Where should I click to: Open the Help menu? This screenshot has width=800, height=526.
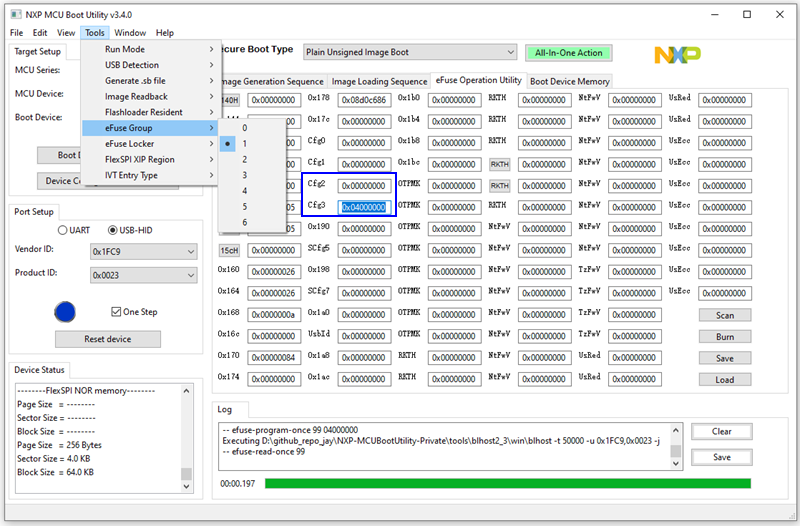165,33
